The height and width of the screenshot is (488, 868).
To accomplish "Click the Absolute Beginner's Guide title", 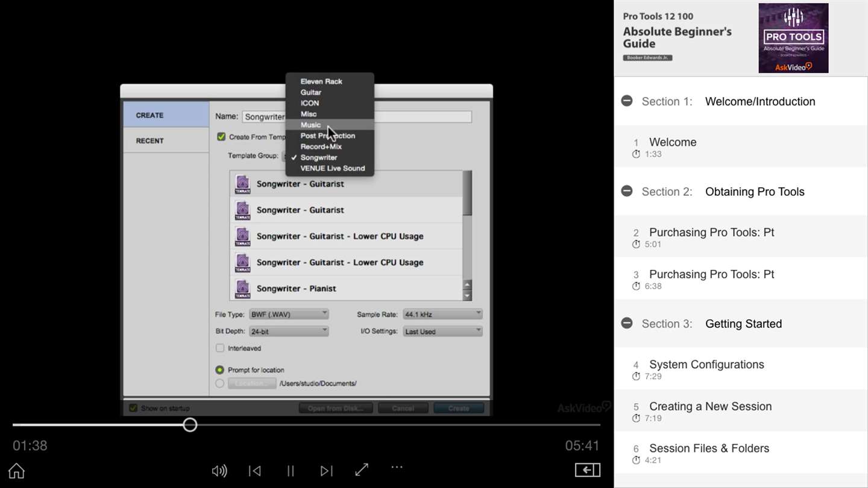I will [677, 37].
